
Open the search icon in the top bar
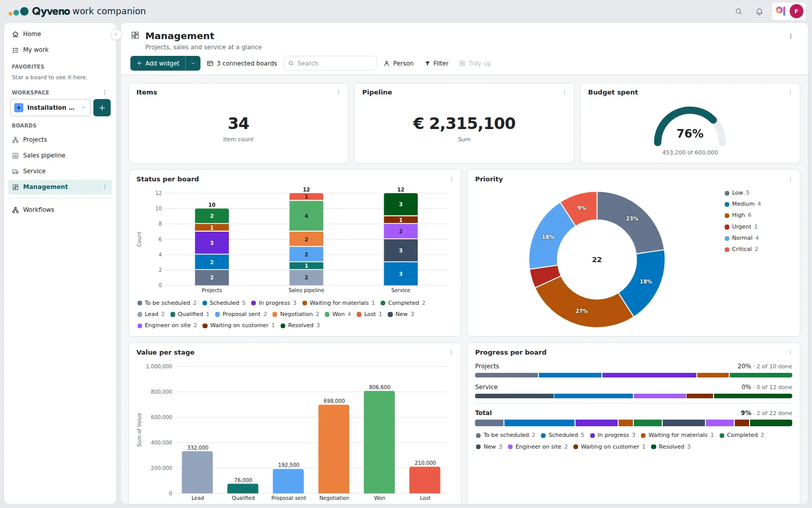point(738,12)
